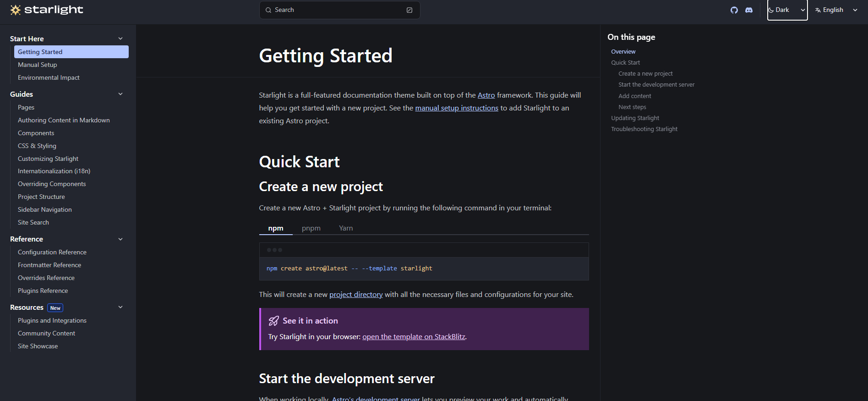Jump to Start the development server section
Viewport: 868px width, 401px height.
[656, 85]
